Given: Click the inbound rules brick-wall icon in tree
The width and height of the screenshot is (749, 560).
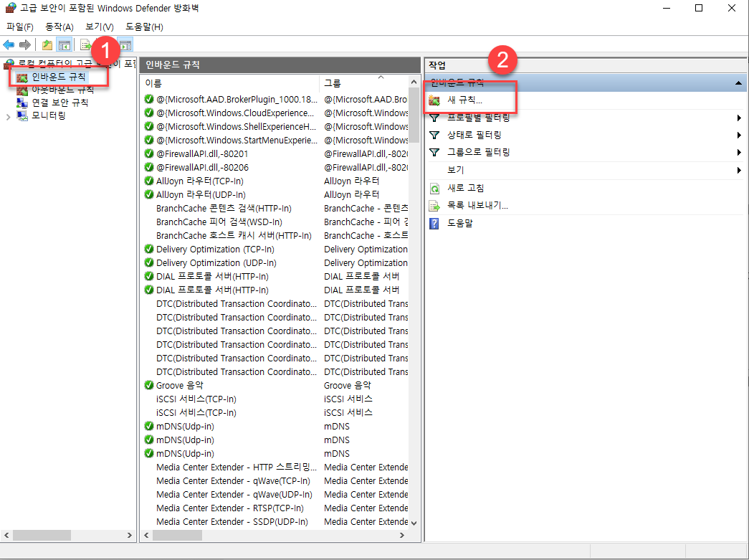Looking at the screenshot, I should 22,77.
